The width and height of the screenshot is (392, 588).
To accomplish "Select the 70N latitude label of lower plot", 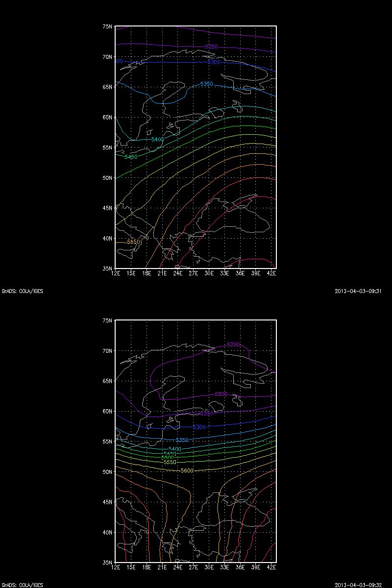I will pyautogui.click(x=108, y=351).
